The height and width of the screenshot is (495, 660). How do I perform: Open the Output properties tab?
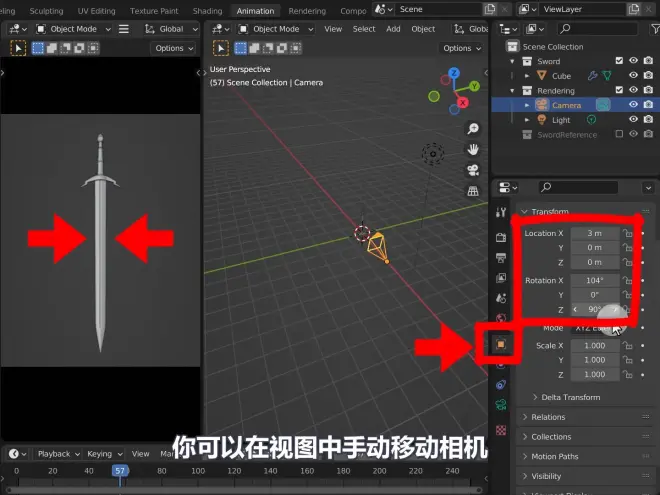[500, 258]
